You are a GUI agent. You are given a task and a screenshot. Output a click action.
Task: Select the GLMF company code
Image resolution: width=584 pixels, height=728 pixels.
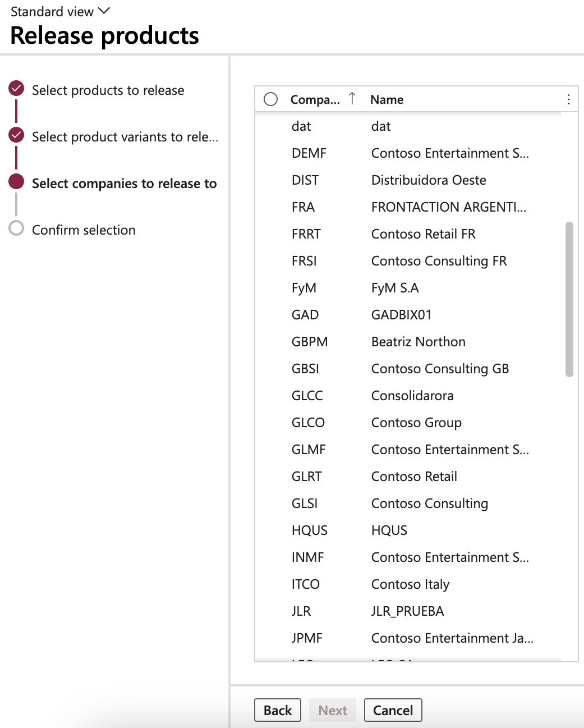click(309, 450)
